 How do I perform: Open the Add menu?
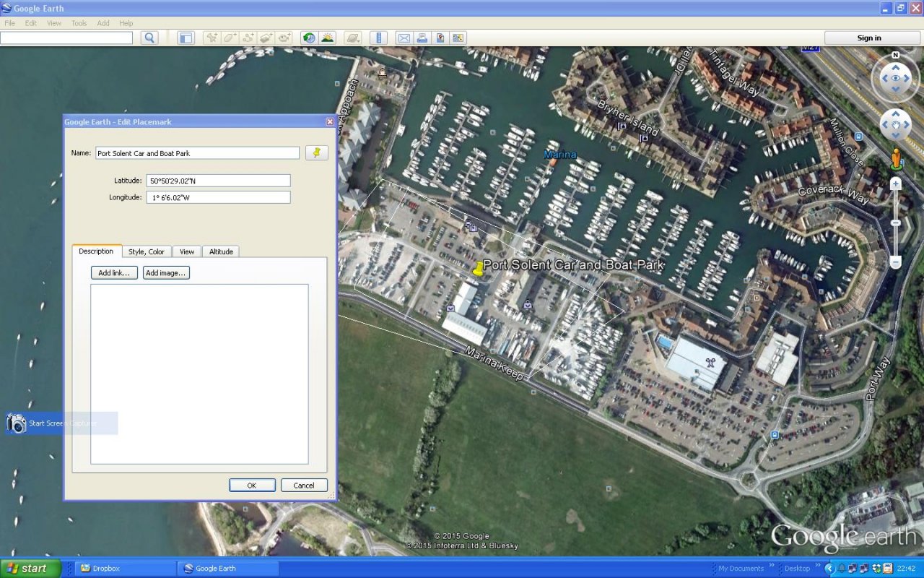click(103, 23)
